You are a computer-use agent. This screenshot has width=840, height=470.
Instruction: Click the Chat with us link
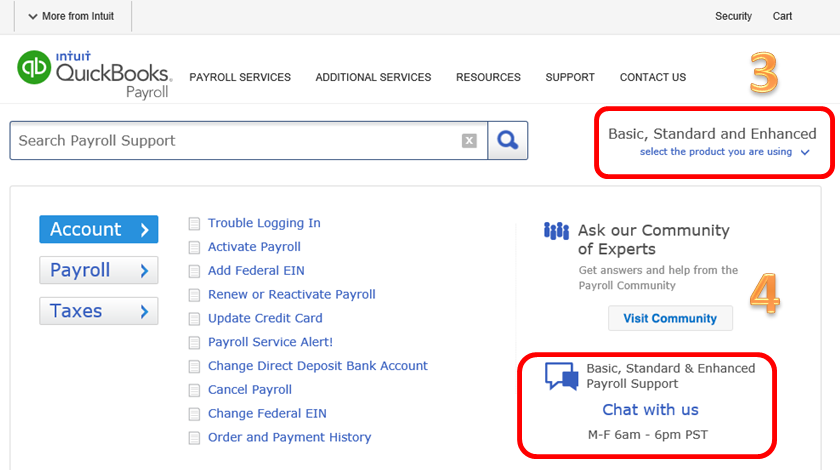[x=650, y=409]
